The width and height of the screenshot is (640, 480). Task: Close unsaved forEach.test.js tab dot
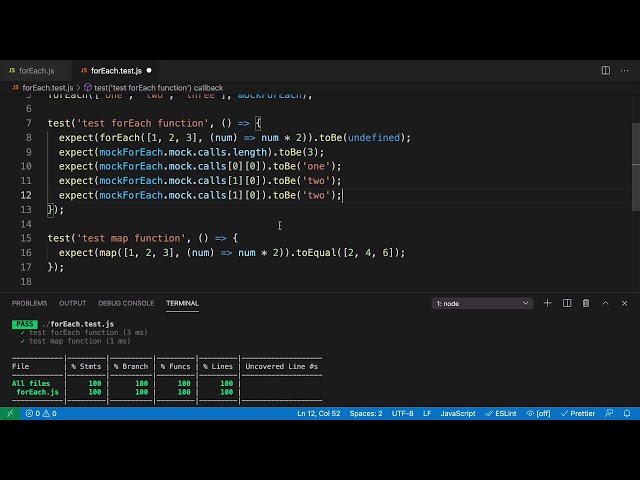(x=149, y=71)
